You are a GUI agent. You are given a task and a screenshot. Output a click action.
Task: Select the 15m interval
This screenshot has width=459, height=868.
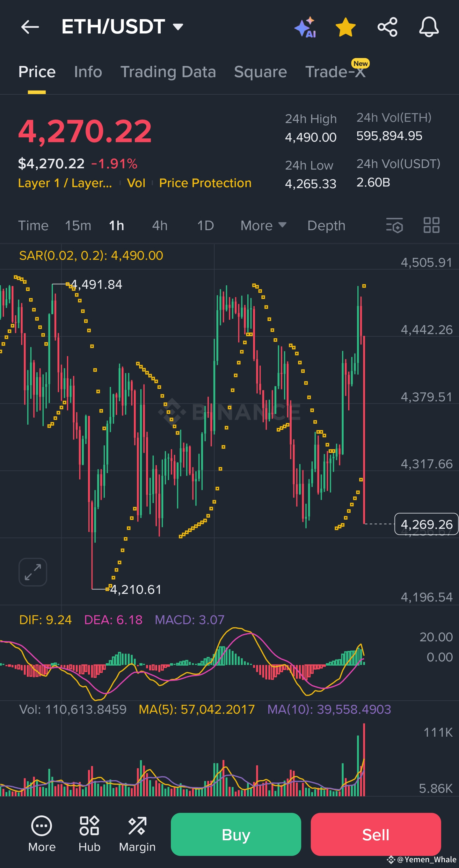78,225
